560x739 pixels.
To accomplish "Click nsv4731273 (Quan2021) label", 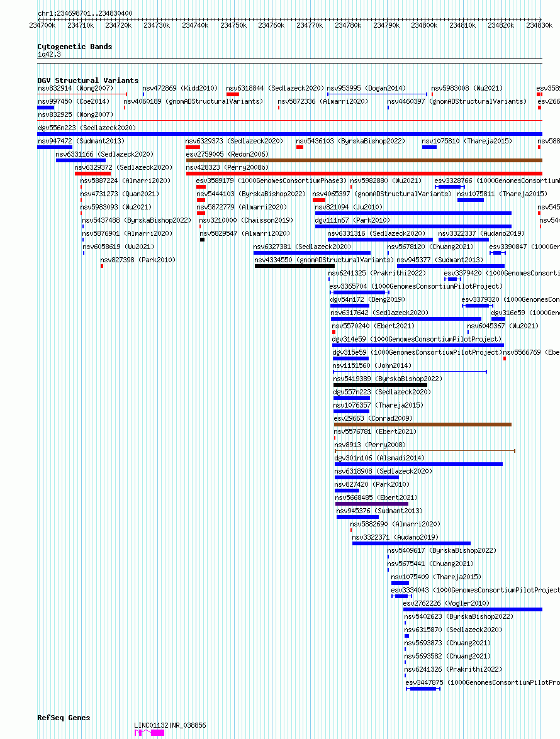I will pyautogui.click(x=120, y=194).
